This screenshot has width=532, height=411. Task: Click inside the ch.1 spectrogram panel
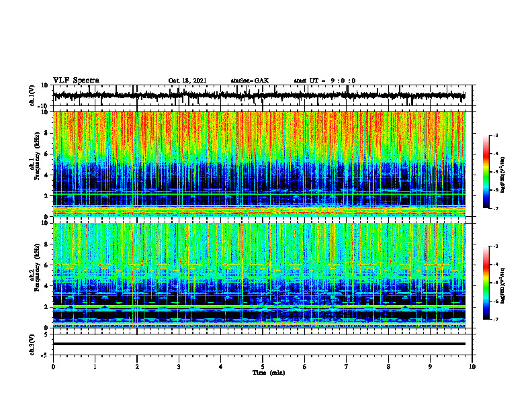[263, 164]
